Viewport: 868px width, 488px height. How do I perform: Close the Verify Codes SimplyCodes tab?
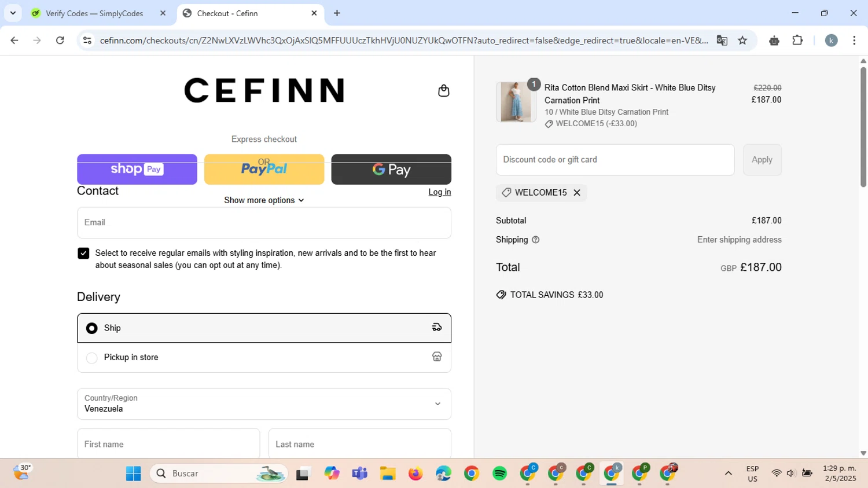coord(163,13)
